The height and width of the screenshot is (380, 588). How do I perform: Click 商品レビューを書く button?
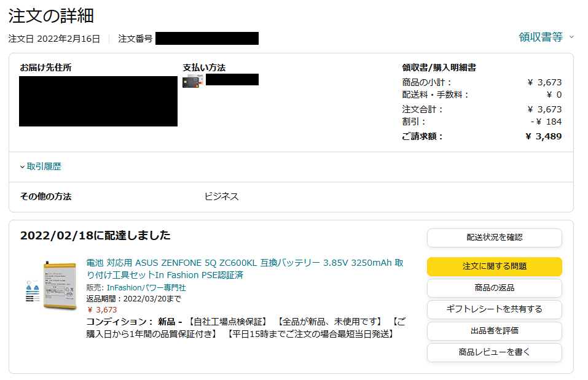(494, 352)
